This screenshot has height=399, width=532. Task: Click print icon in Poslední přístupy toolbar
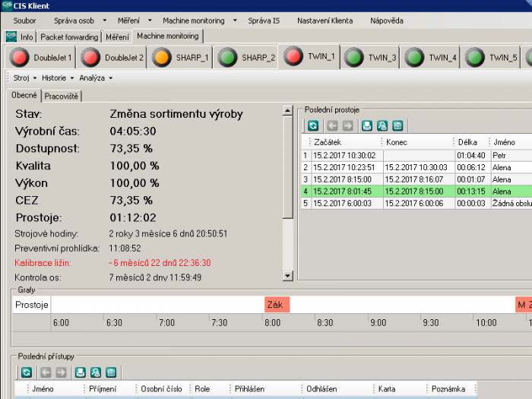(x=81, y=372)
